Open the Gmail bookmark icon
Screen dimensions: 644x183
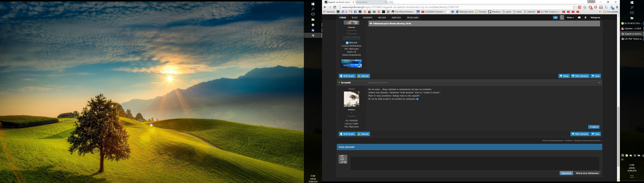[x=351, y=12]
